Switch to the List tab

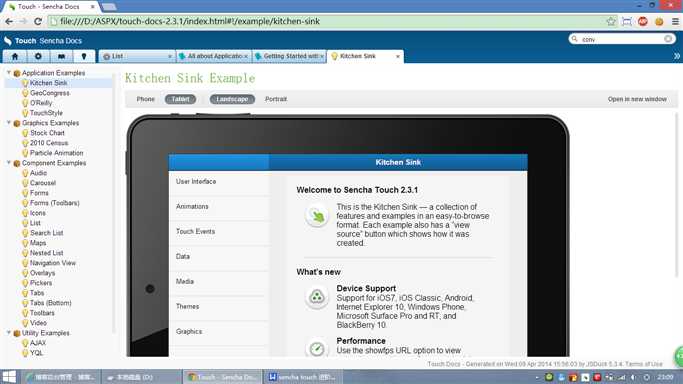[136, 57]
